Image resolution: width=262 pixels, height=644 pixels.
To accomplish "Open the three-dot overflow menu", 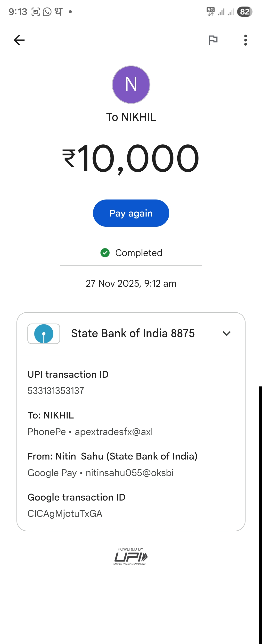I will pos(246,40).
